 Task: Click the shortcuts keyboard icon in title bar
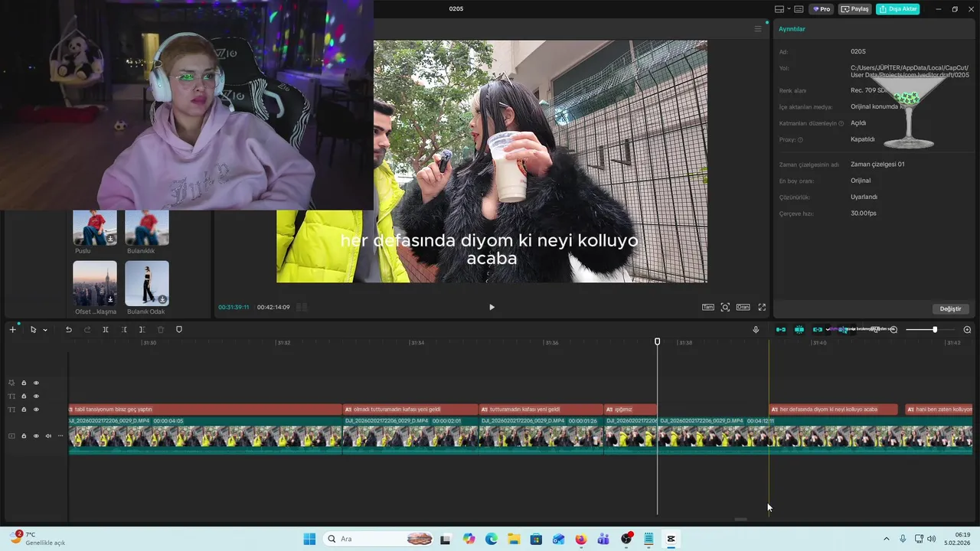799,9
